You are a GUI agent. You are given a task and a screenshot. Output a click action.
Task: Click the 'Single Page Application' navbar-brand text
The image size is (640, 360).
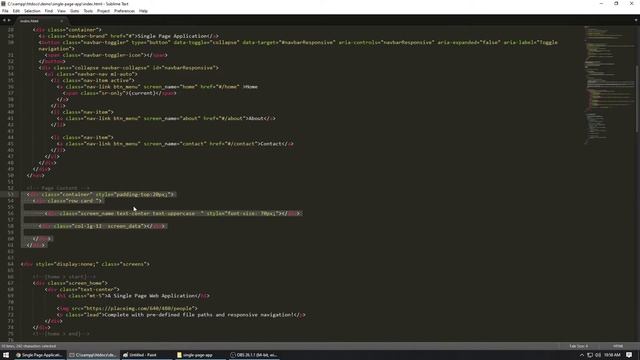pyautogui.click(x=173, y=36)
